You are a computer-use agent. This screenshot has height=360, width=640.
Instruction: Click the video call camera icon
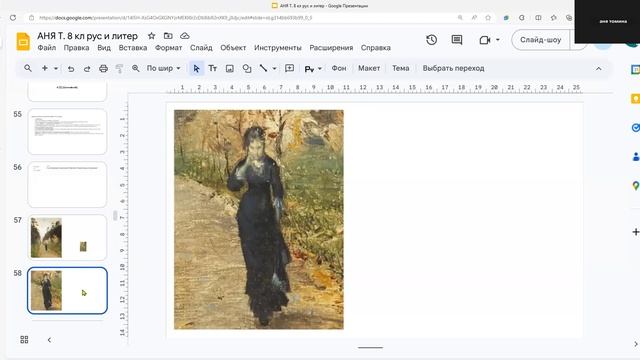pos(484,40)
